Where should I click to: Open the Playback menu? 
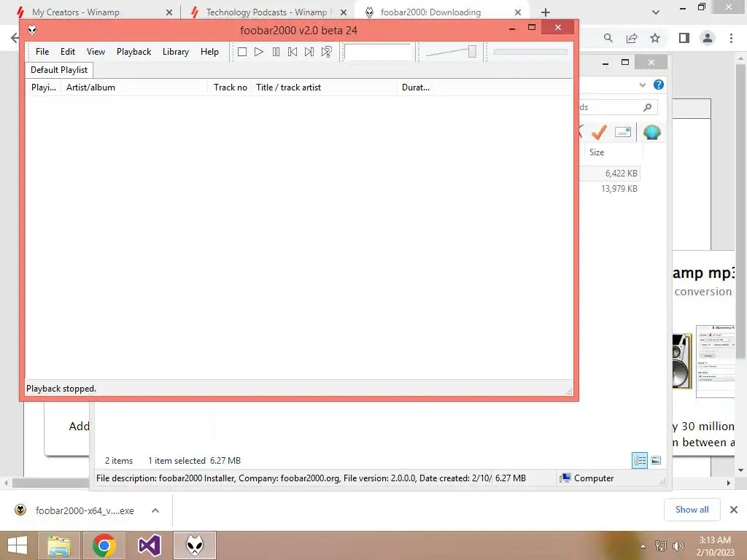[134, 52]
